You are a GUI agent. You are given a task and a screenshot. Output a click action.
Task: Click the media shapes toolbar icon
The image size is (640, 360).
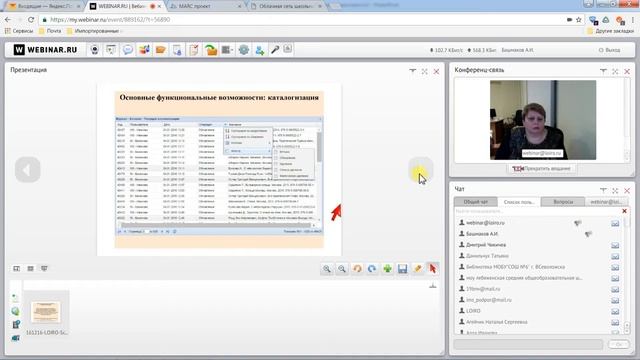(x=144, y=50)
